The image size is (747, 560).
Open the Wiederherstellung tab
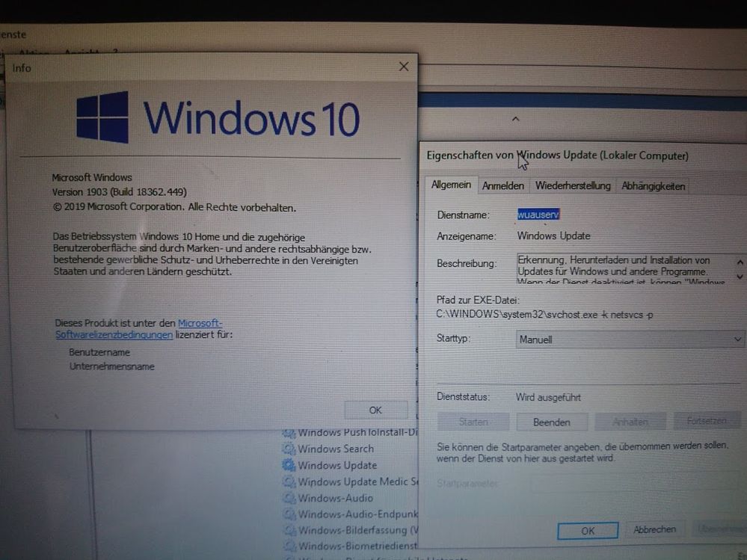pyautogui.click(x=573, y=186)
